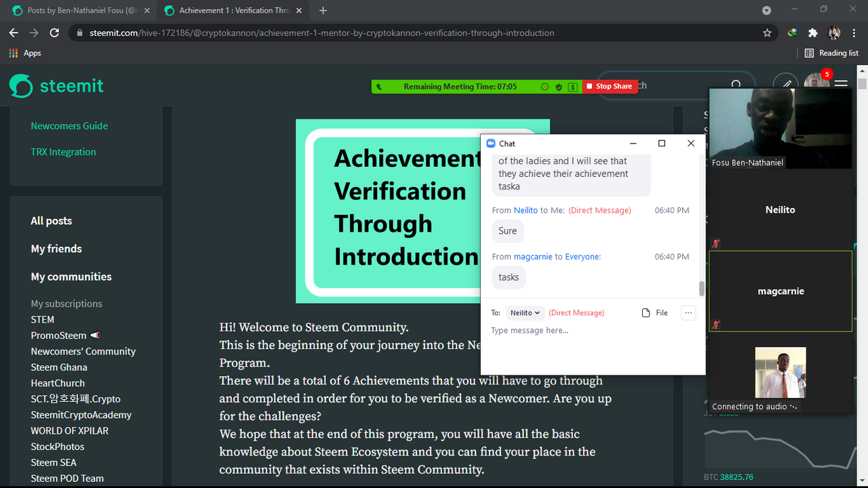868x488 pixels.
Task: Open StockPhotos community
Action: (x=58, y=447)
